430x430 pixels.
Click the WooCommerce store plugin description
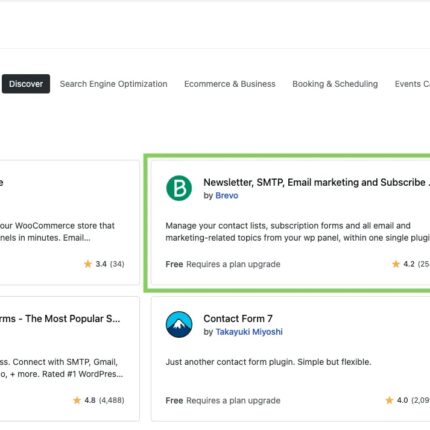click(57, 232)
